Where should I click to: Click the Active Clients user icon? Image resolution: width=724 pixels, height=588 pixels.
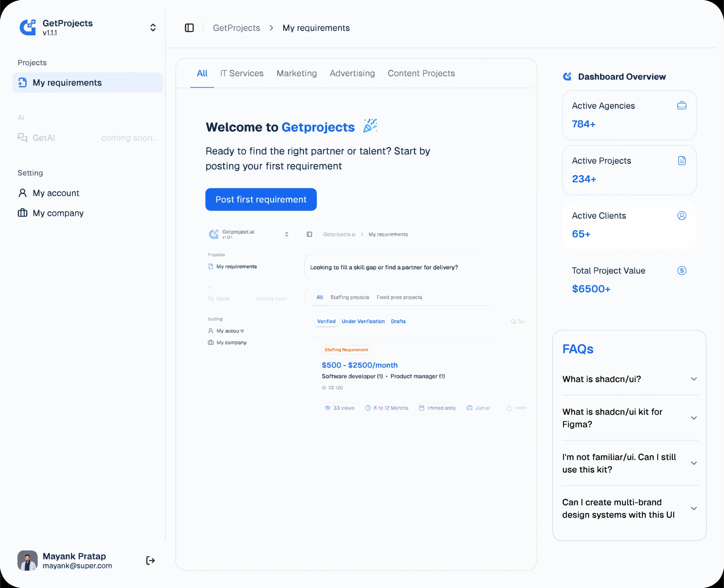click(x=682, y=215)
